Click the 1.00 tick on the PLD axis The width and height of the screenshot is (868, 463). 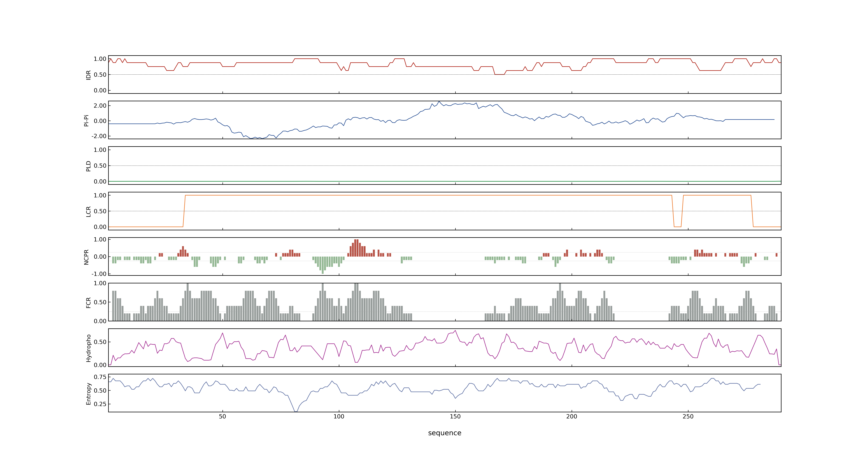(100, 150)
